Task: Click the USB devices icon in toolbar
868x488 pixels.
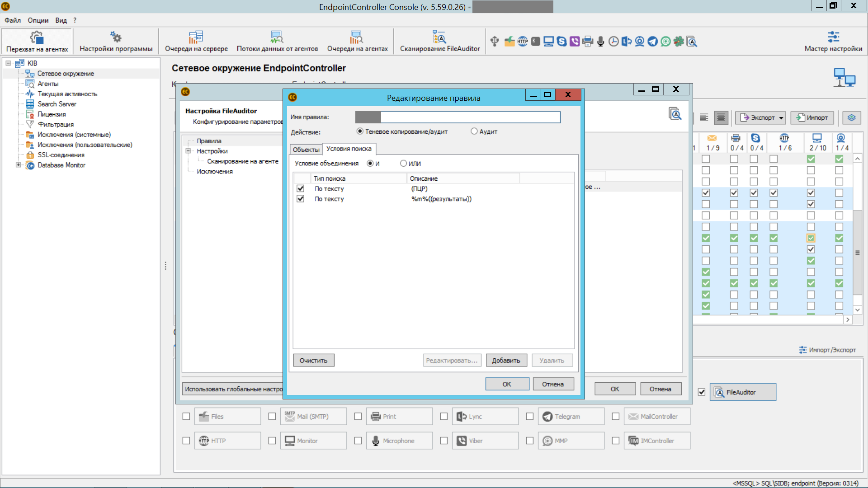Action: click(495, 42)
